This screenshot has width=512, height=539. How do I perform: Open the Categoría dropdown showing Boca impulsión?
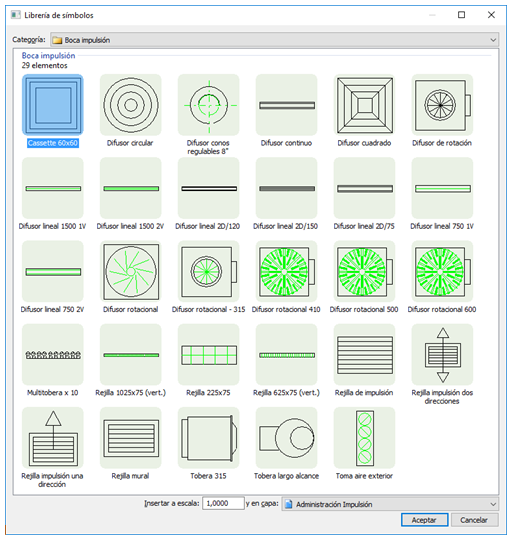[274, 40]
